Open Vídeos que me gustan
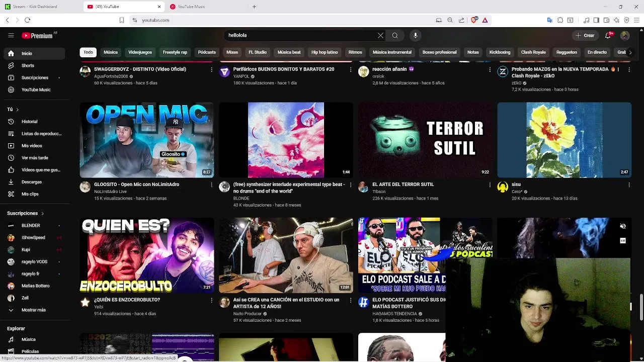This screenshot has height=362, width=644. pyautogui.click(x=34, y=169)
